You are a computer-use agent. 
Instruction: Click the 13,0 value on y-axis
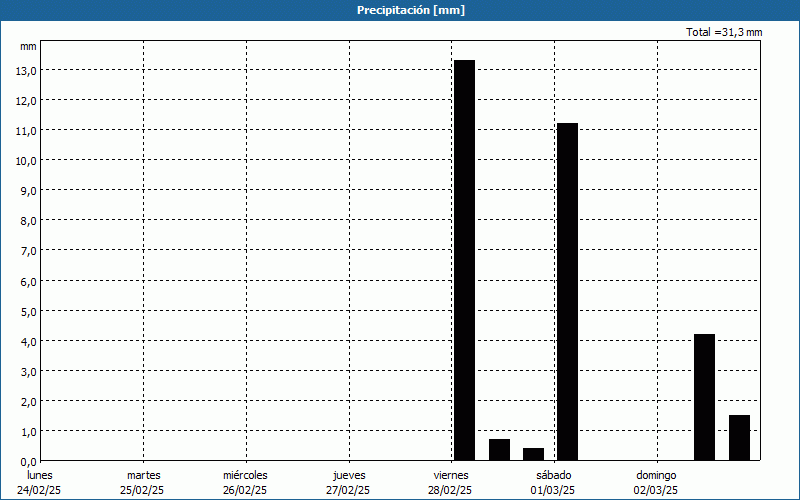click(25, 71)
